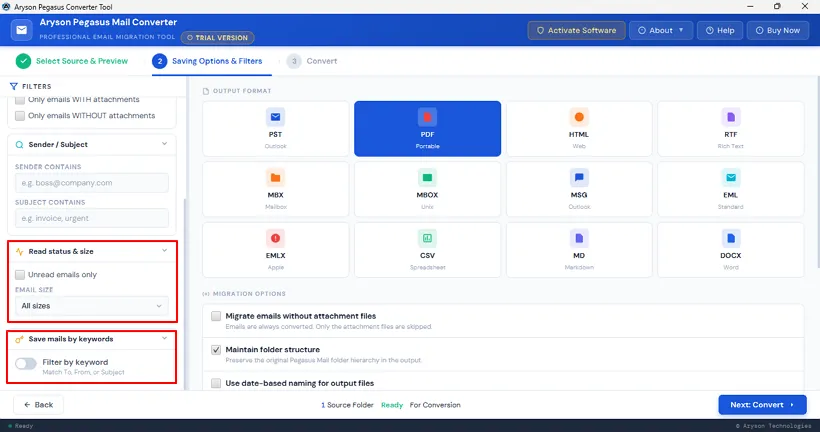This screenshot has height=432, width=820.
Task: Click the document icon beside OUTPUT FORMAT
Action: click(x=206, y=91)
